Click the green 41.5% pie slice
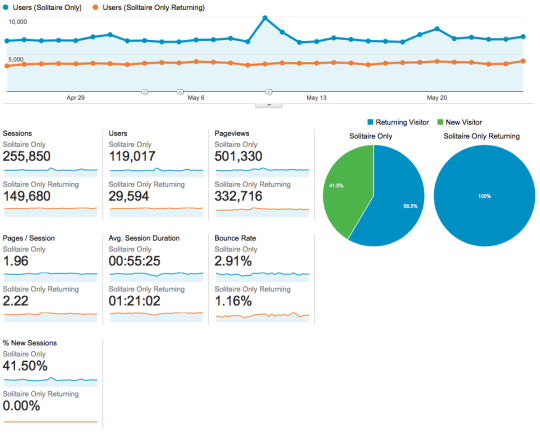This screenshot has width=540, height=433. tap(344, 188)
